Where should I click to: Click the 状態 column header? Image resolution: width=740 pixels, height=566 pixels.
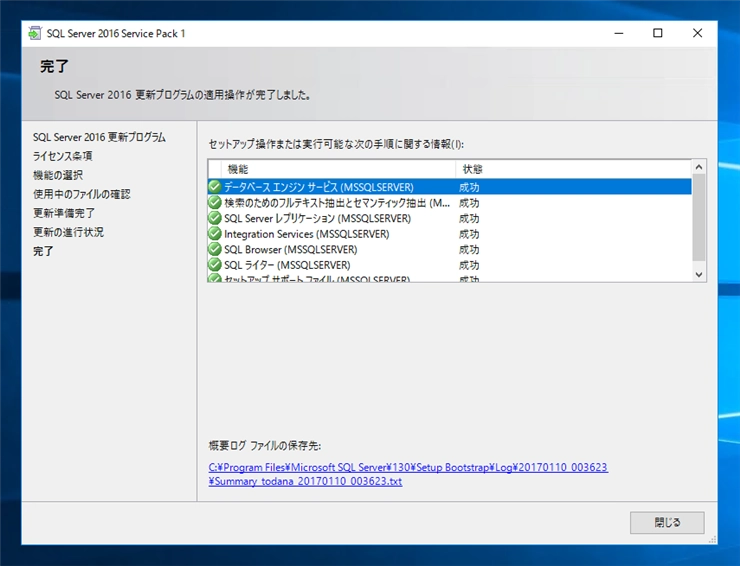573,169
